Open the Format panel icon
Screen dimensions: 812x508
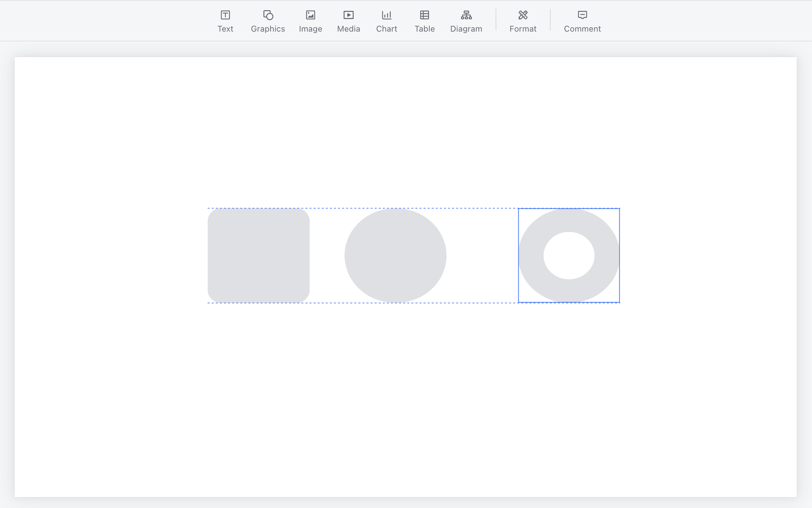click(x=523, y=15)
